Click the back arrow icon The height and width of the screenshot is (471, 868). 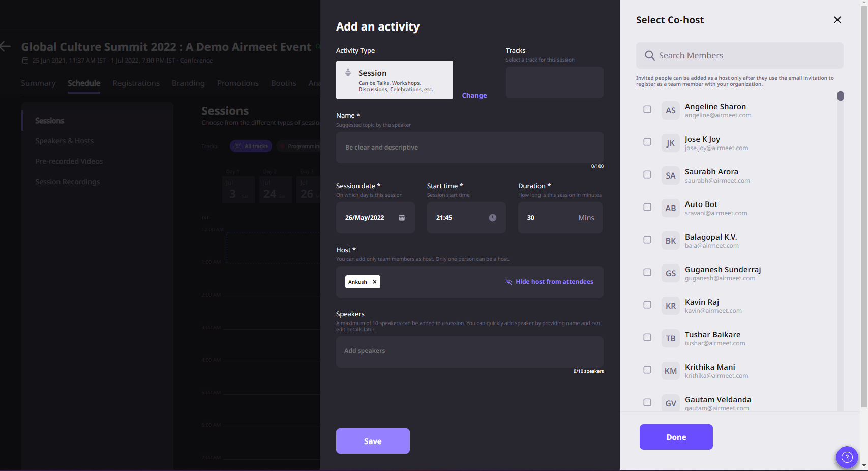click(5, 47)
